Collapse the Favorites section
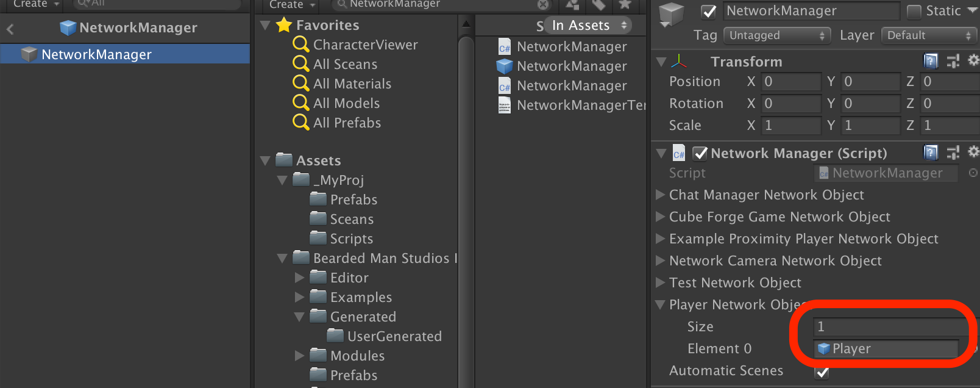This screenshot has width=980, height=388. click(265, 26)
